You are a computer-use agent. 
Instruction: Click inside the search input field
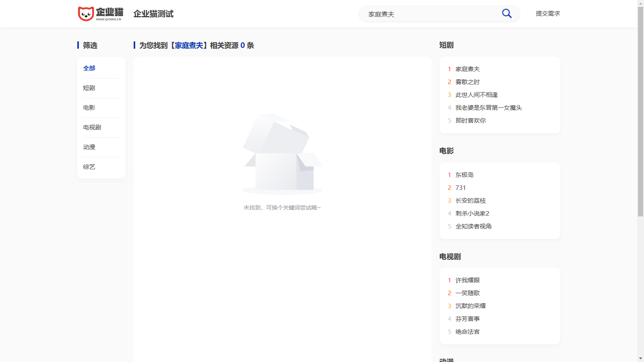431,14
